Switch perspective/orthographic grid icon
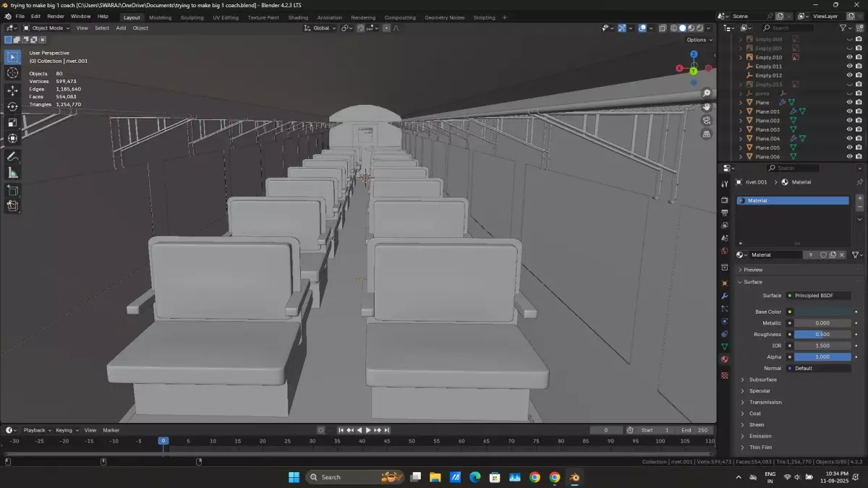 (707, 134)
